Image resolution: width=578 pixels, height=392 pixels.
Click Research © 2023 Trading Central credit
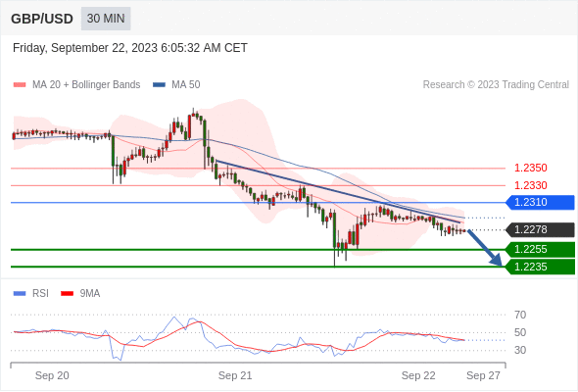496,85
